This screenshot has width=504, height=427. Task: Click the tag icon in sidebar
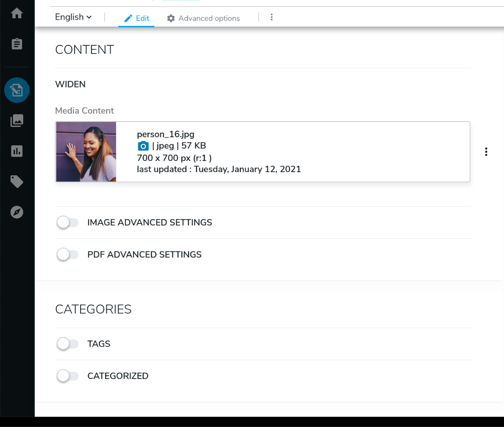(17, 182)
